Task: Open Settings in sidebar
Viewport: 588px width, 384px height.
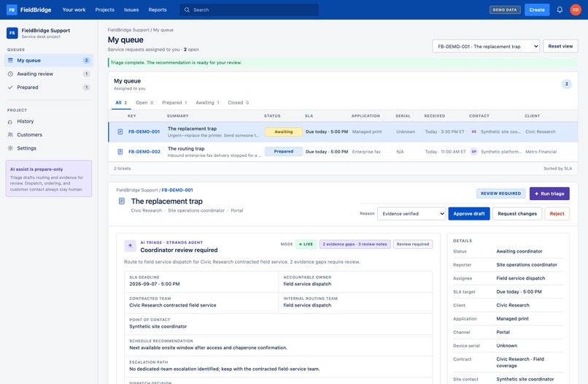Action: [x=49, y=148]
